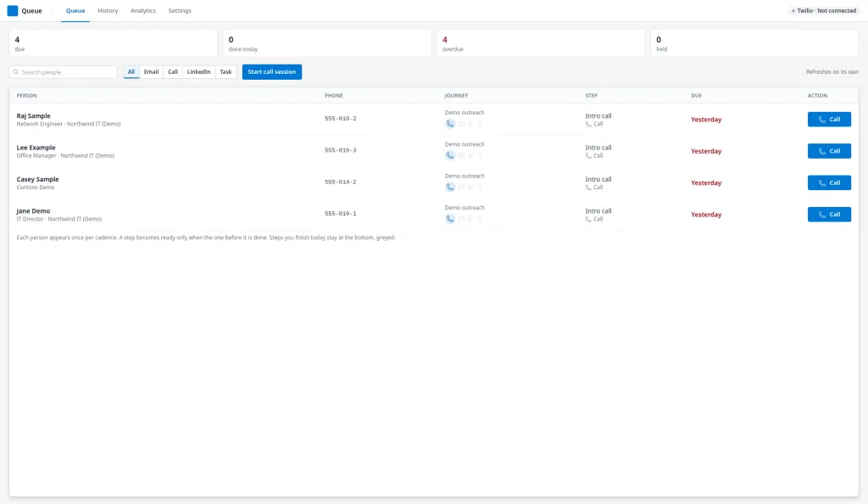Click the Twilio Not connected status badge
Viewport: 868px width, 504px height.
coord(824,10)
